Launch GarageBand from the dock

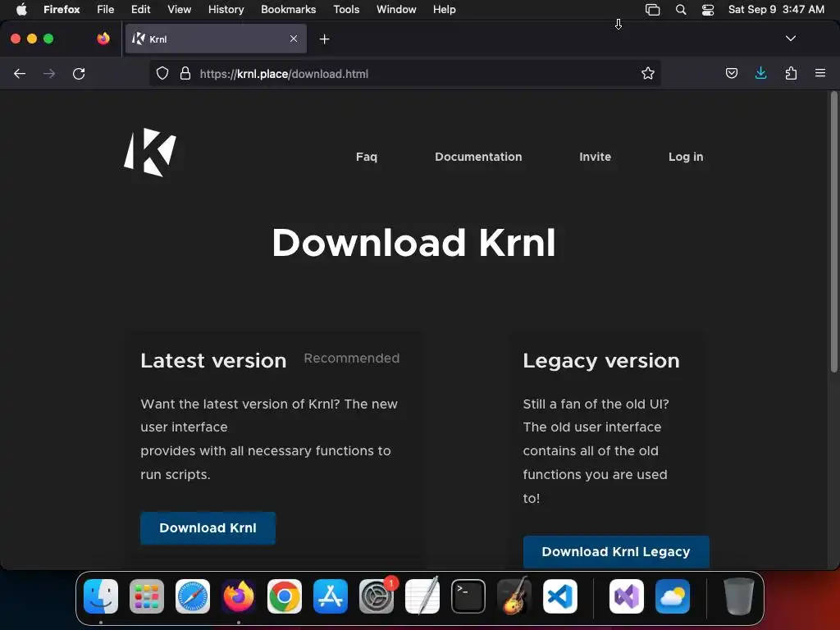514,596
